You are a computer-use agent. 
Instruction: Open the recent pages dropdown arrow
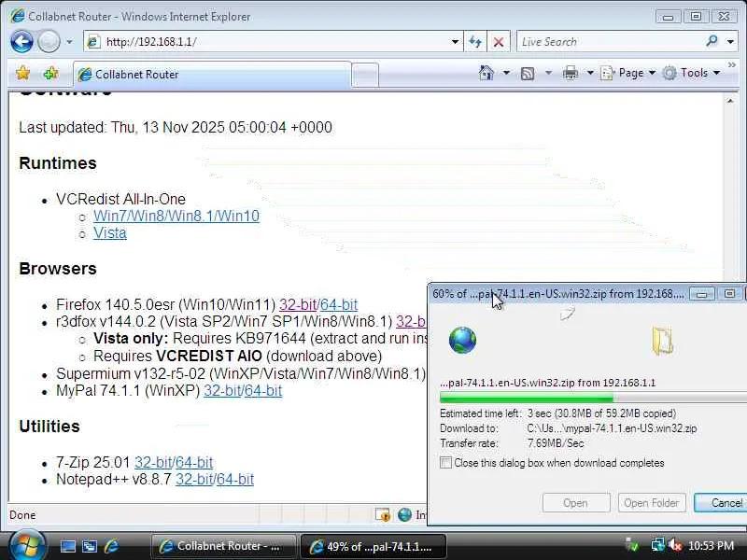click(x=69, y=42)
